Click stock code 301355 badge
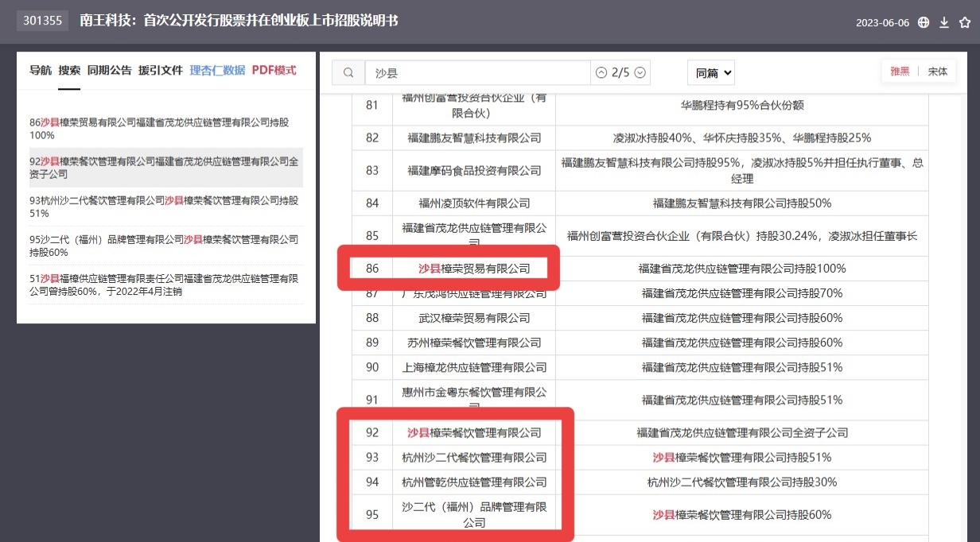The width and height of the screenshot is (980, 542). pyautogui.click(x=43, y=21)
